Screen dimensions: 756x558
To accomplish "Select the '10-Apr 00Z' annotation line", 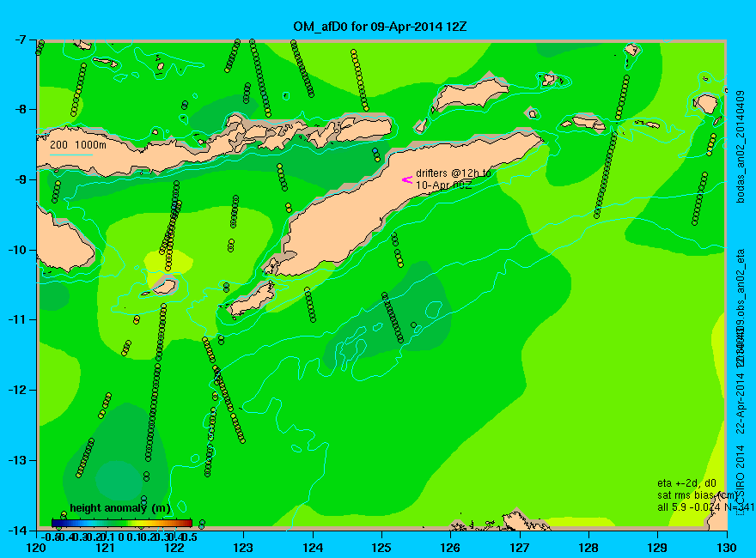I will [x=443, y=185].
